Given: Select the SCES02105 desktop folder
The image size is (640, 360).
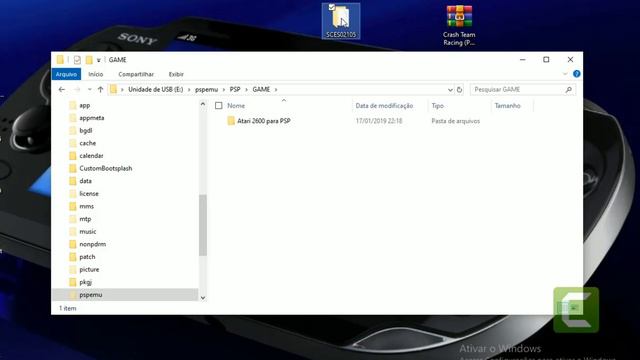Looking at the screenshot, I should pyautogui.click(x=341, y=21).
